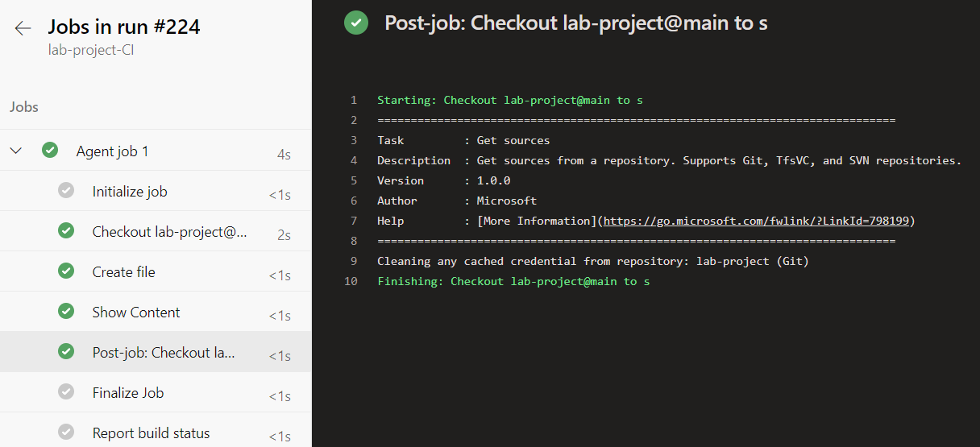
Task: Click the Cleaning any cached credential log line
Action: [593, 261]
